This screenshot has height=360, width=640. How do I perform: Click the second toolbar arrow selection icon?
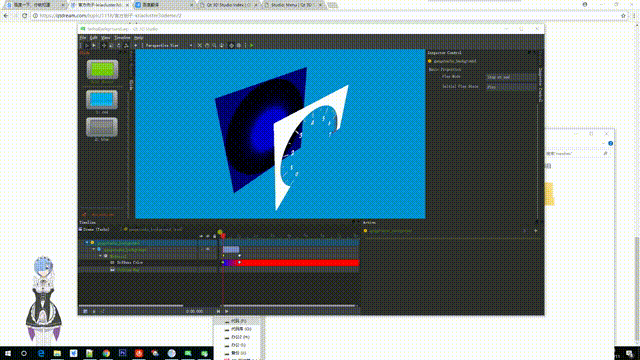click(x=93, y=45)
